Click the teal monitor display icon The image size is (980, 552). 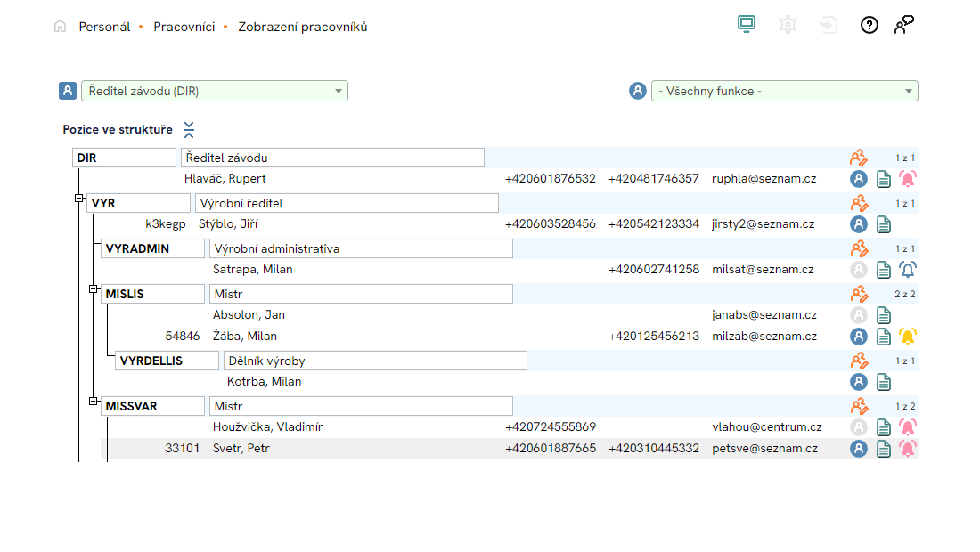747,25
